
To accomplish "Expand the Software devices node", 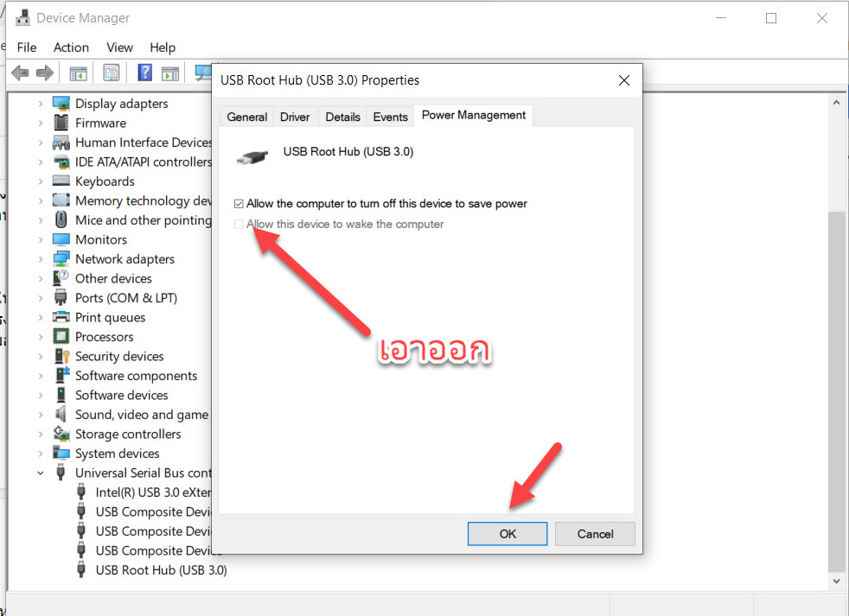I will (x=40, y=395).
